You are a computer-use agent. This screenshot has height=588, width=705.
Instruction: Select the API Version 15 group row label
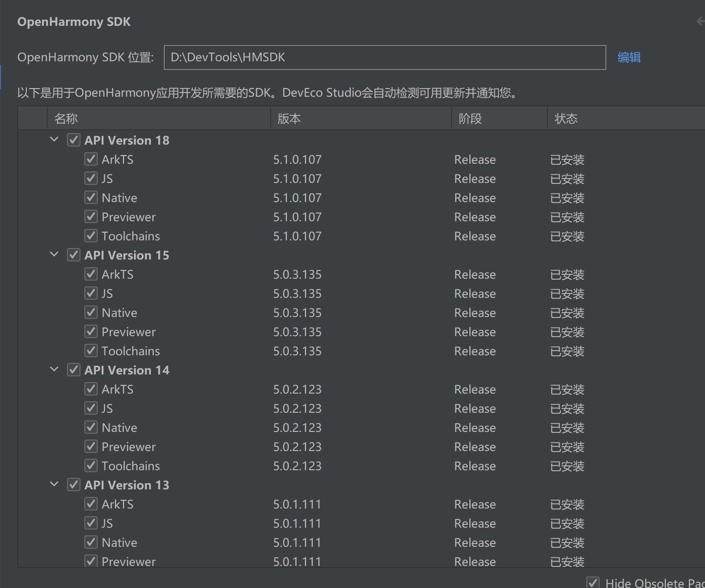pos(127,255)
